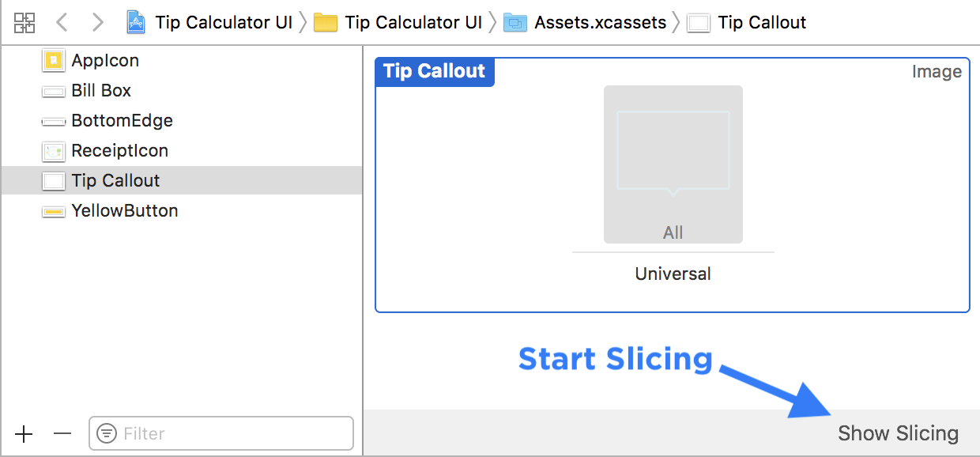Remove an asset with the minus button

(62, 433)
